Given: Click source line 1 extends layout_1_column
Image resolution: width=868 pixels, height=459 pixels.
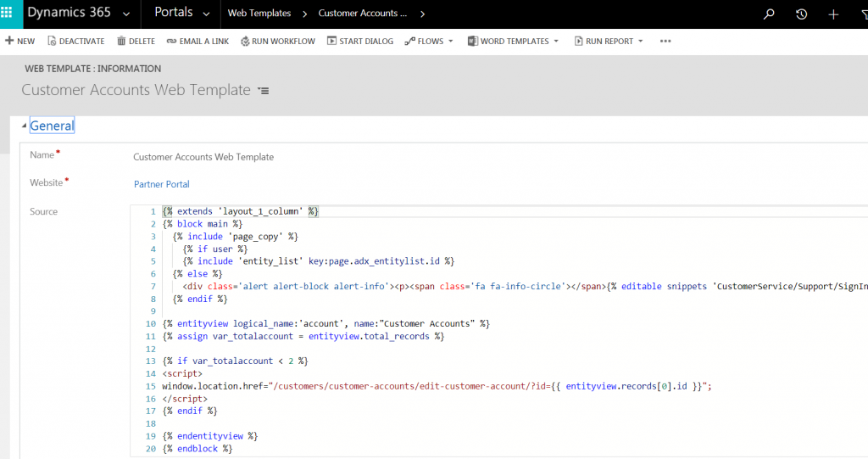Looking at the screenshot, I should coord(240,211).
